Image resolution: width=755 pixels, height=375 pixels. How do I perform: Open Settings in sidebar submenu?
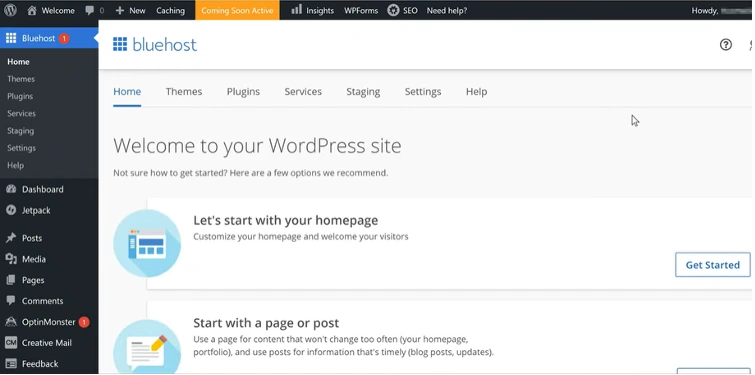(x=21, y=148)
